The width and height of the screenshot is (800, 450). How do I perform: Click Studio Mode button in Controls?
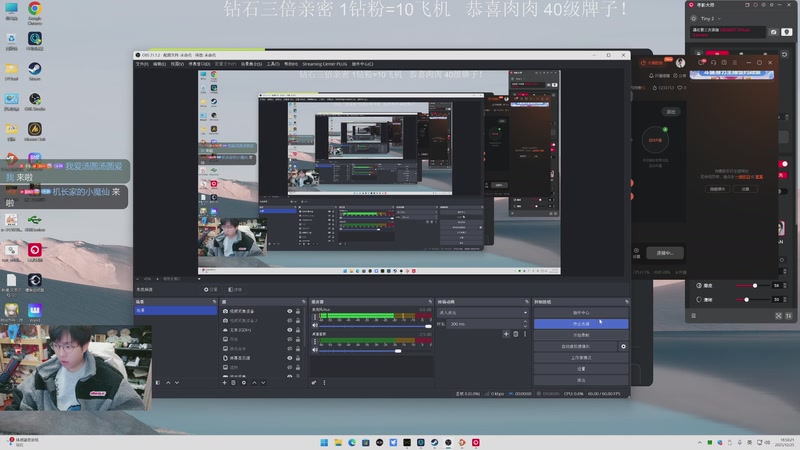pos(581,358)
